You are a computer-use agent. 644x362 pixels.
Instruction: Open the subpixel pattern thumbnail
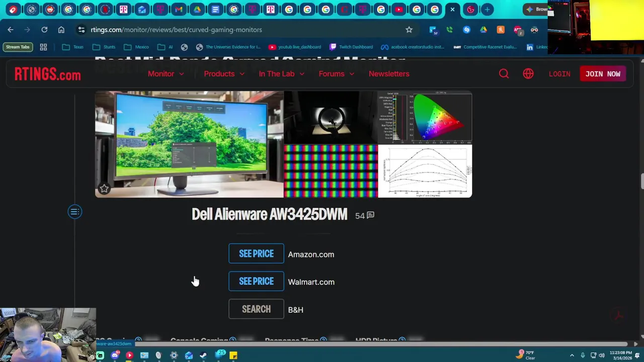(x=331, y=171)
